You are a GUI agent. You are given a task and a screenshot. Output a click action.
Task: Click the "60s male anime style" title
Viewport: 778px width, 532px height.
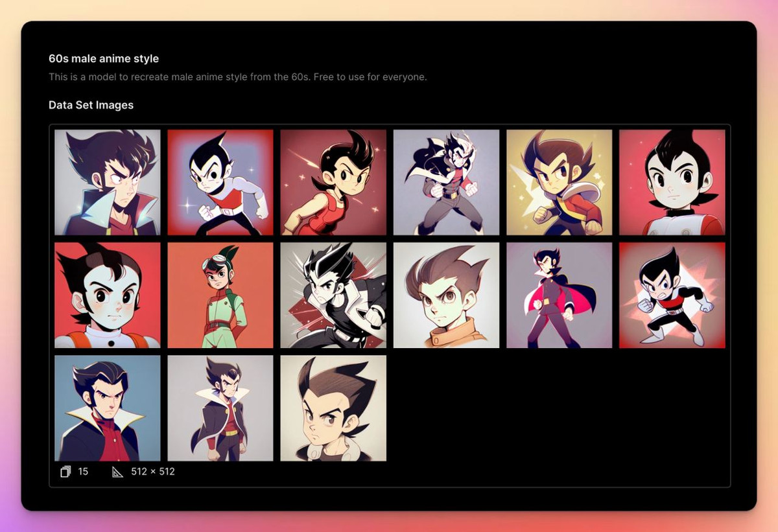(104, 59)
